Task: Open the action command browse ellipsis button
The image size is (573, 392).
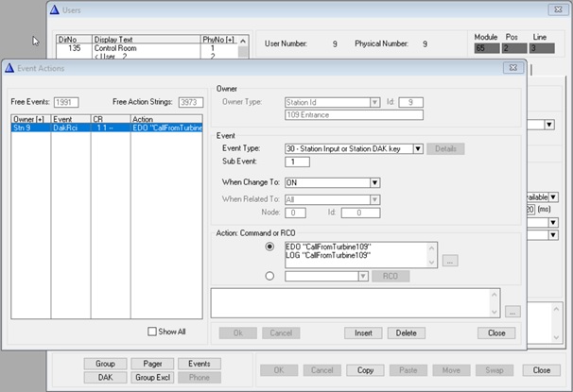Action: pyautogui.click(x=451, y=260)
